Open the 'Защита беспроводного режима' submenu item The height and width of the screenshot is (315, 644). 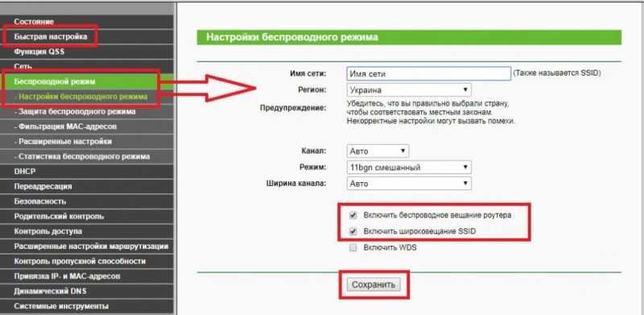click(75, 111)
